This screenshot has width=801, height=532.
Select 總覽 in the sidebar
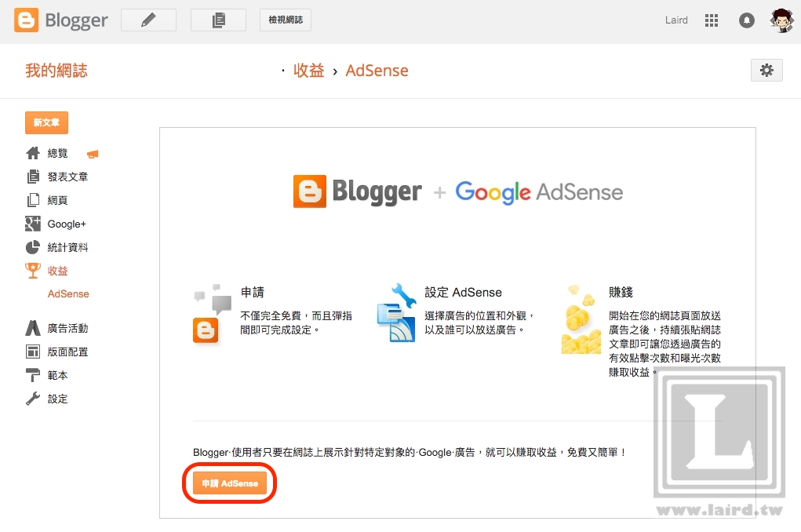click(x=57, y=153)
